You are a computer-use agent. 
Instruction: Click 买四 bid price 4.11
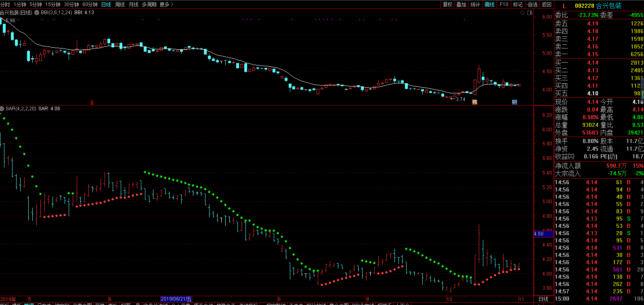click(593, 86)
